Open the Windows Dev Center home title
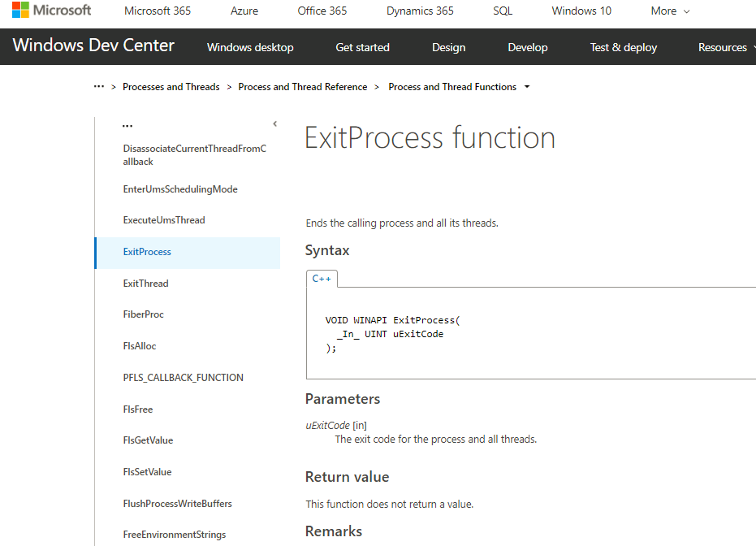This screenshot has width=756, height=546. [x=93, y=46]
